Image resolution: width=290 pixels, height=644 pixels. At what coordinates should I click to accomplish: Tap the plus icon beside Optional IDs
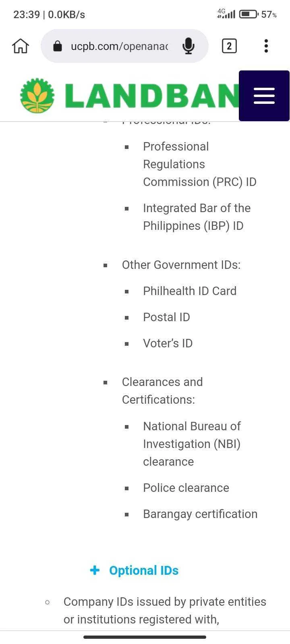(95, 570)
